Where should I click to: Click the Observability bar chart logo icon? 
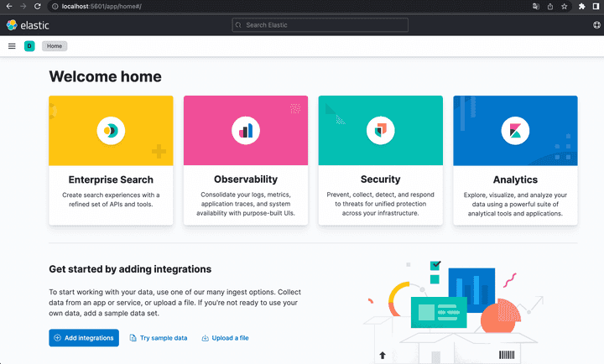[x=246, y=131]
